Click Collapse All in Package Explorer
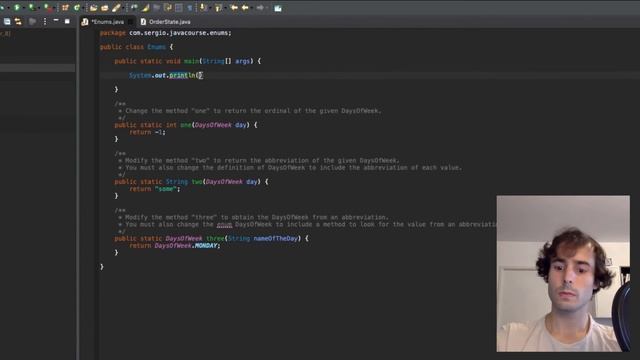This screenshot has width=640, height=360. coord(7,21)
